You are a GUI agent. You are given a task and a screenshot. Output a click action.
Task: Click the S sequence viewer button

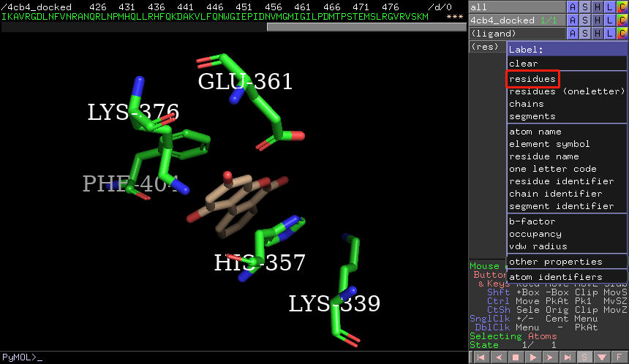coord(585,357)
